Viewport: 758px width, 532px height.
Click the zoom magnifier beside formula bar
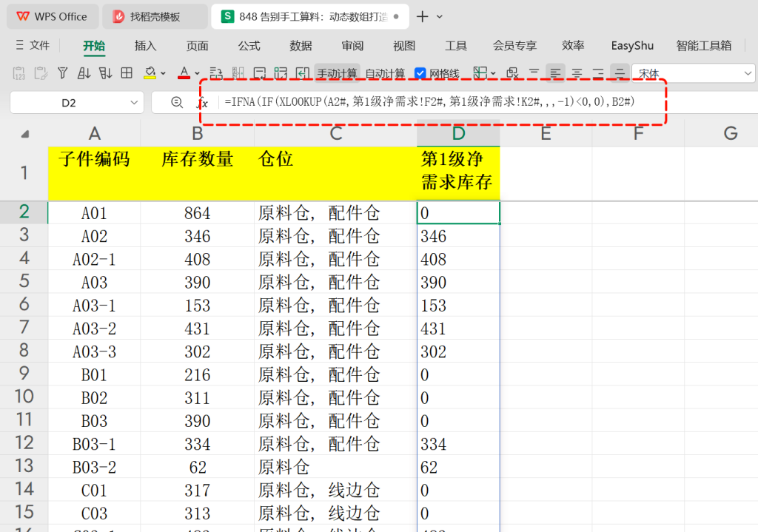(177, 102)
